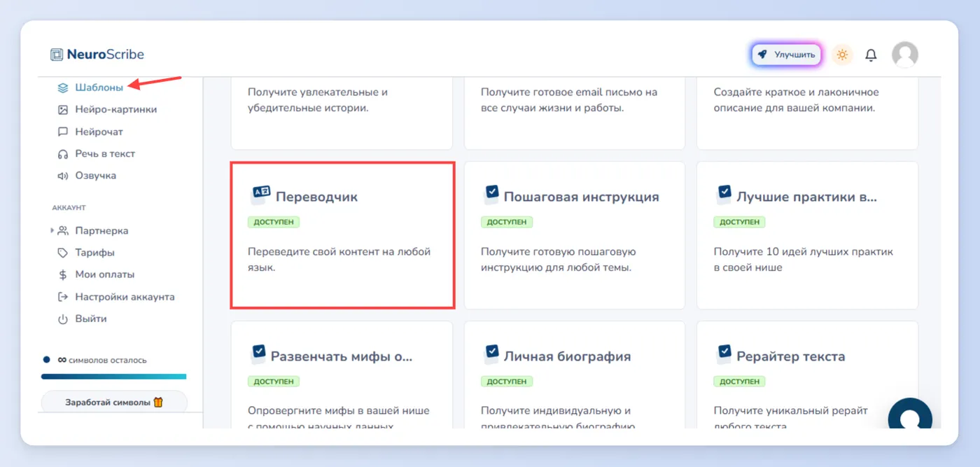Click the NeuroScribe logo icon
The height and width of the screenshot is (467, 980).
coord(57,54)
